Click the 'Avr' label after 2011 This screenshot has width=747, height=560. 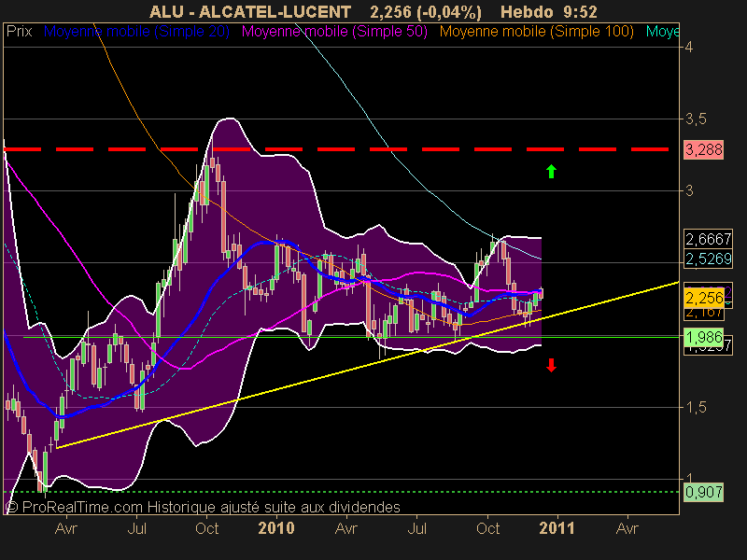pos(627,528)
